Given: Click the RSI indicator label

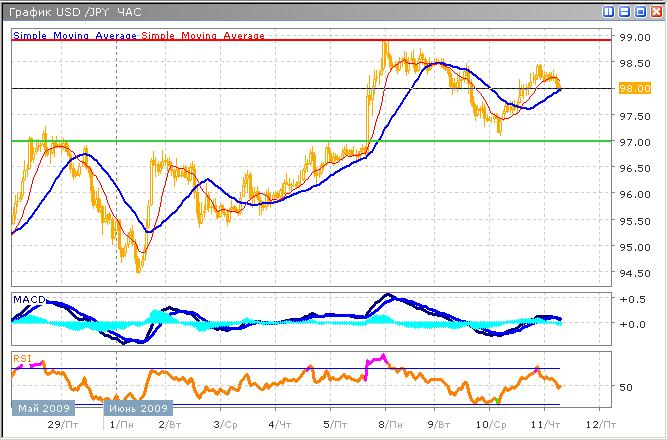Looking at the screenshot, I should click(x=21, y=356).
